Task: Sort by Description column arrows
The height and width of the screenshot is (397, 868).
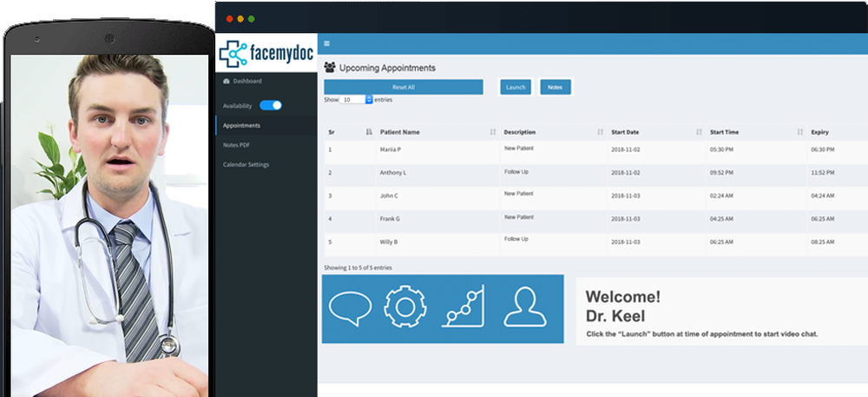Action: coord(600,132)
